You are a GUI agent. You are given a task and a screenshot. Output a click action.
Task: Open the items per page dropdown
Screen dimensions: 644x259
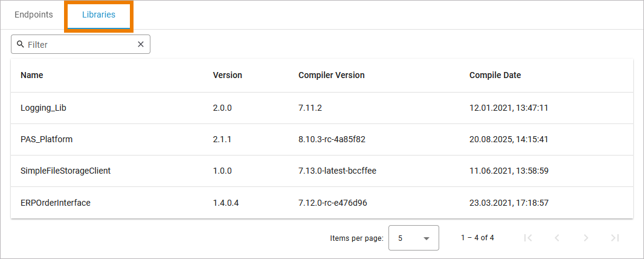point(413,238)
